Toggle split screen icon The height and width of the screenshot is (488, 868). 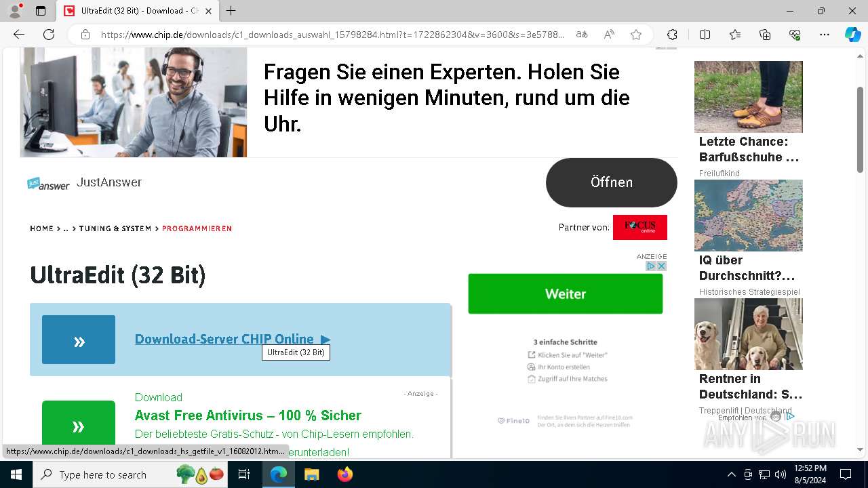[705, 35]
